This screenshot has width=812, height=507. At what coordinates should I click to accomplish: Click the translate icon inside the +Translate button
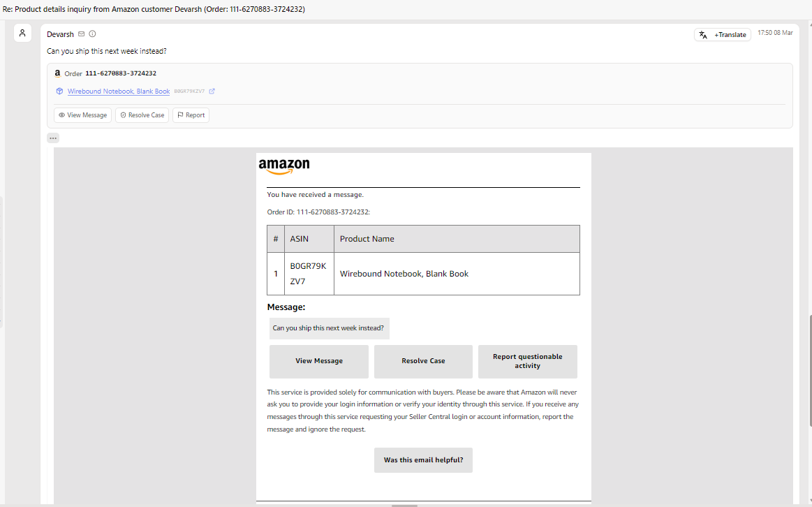click(704, 34)
